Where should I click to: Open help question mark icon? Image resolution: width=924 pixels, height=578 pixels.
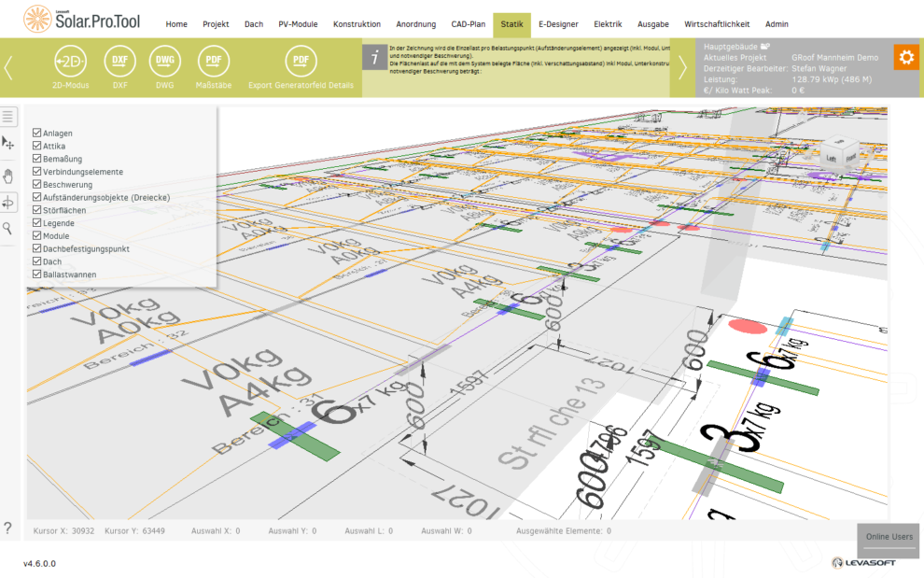click(8, 529)
